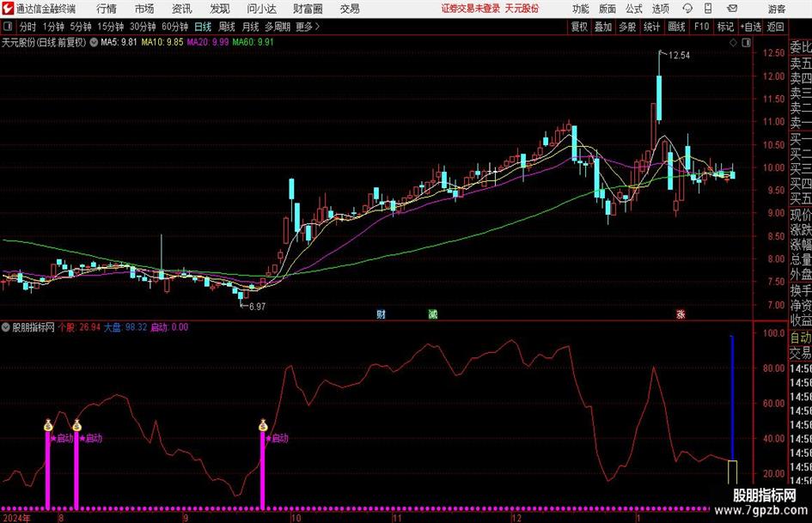Screen dimensions: 812x523
Task: Open the 市场 menu
Action: pyautogui.click(x=144, y=9)
